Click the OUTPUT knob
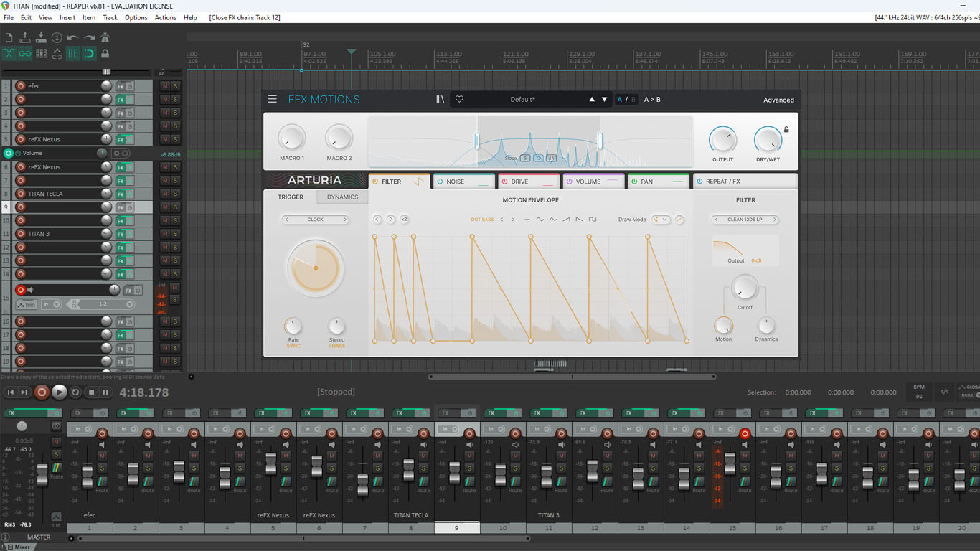This screenshot has width=980, height=551. pos(722,139)
